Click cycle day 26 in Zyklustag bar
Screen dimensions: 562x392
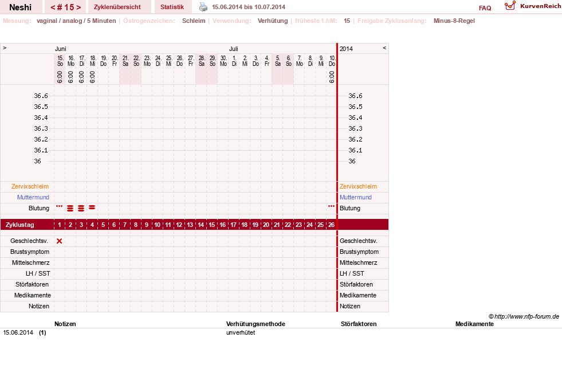332,225
